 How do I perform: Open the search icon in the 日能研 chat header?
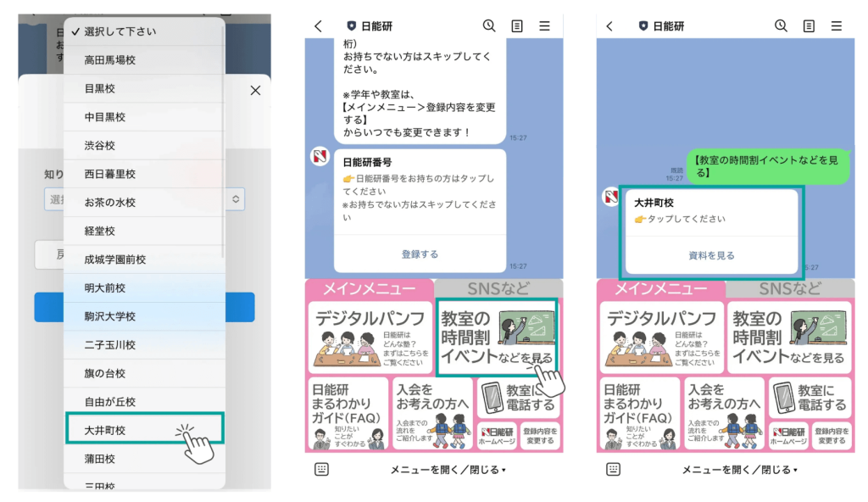[x=489, y=25]
